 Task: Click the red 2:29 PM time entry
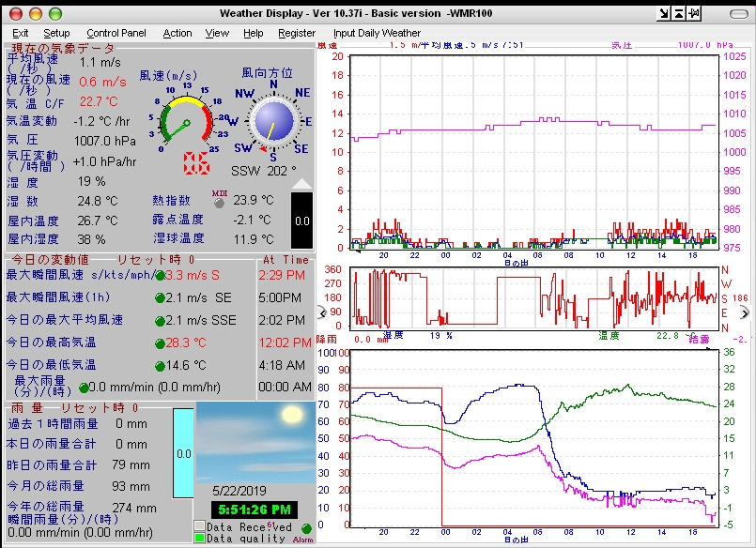(x=282, y=276)
